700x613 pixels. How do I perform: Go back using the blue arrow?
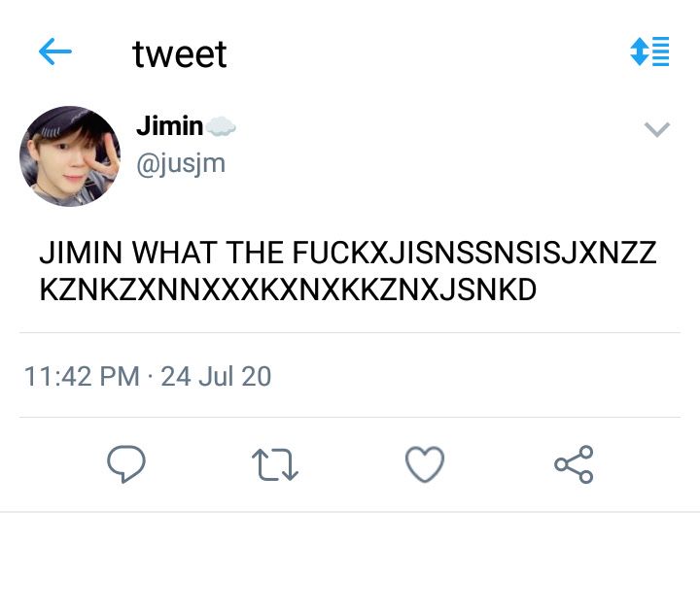click(55, 52)
